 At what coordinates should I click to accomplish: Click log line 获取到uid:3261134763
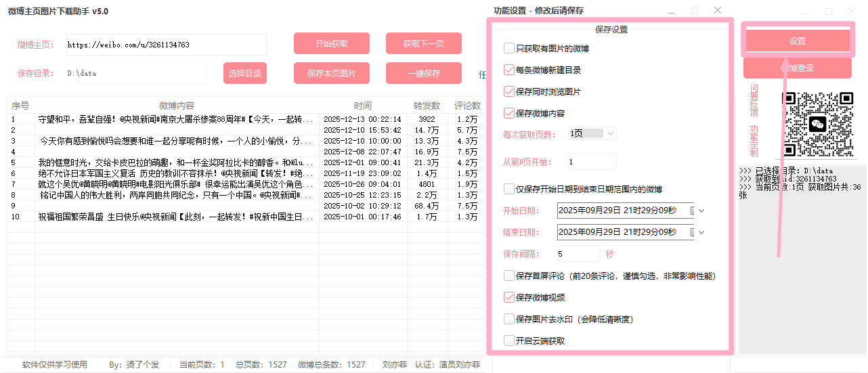788,179
